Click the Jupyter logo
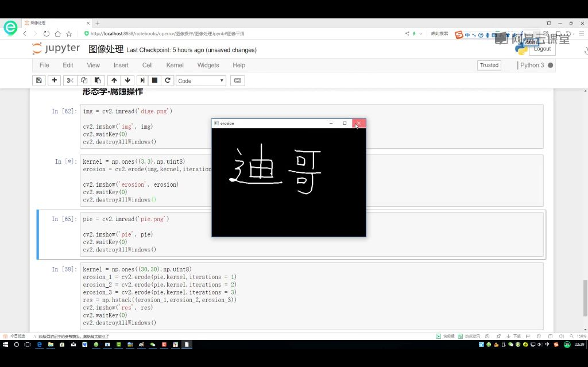This screenshot has width=588, height=367. 56,48
